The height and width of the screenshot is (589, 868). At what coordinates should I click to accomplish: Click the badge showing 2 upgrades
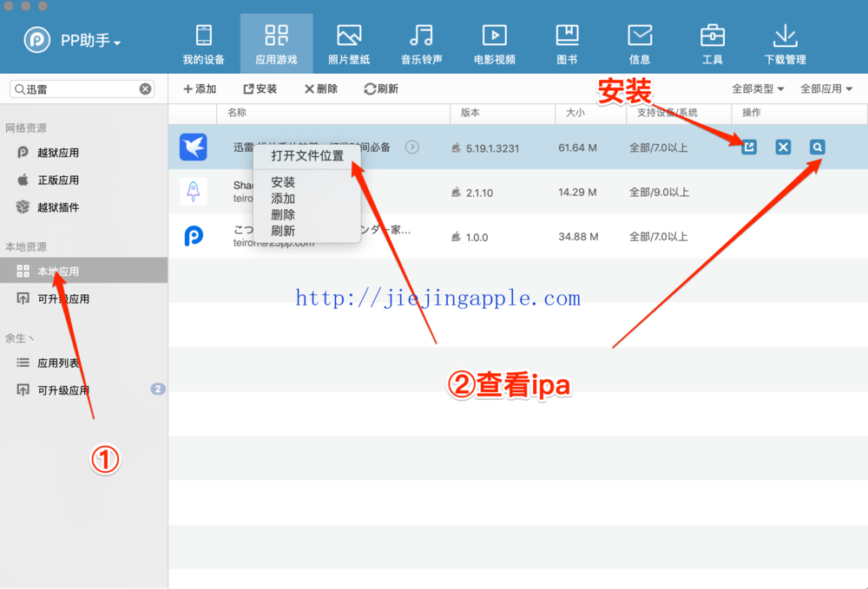158,389
